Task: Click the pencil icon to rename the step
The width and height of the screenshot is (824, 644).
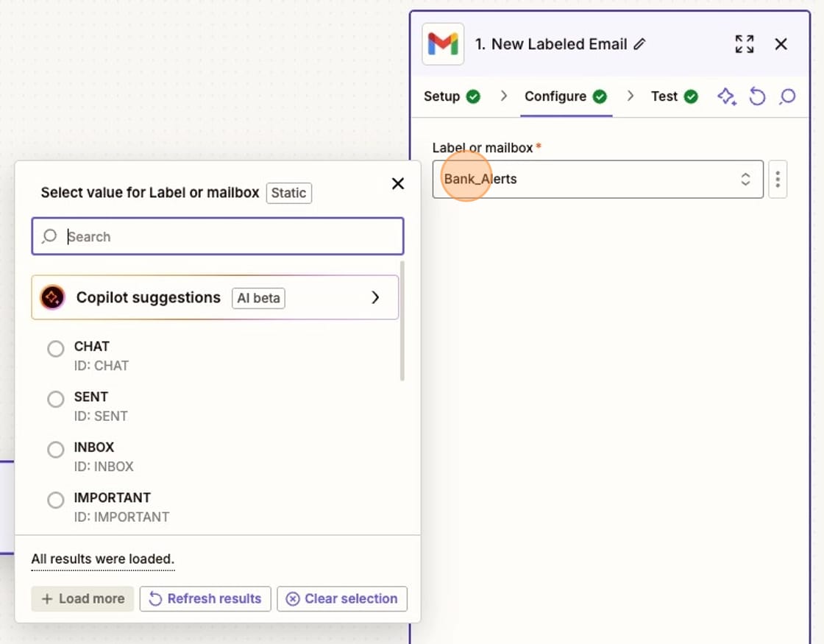Action: coord(640,44)
